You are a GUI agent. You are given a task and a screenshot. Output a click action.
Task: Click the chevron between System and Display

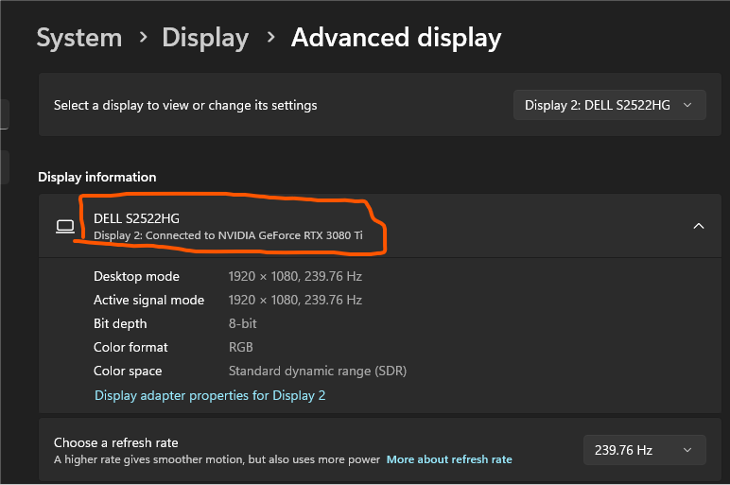click(x=143, y=38)
